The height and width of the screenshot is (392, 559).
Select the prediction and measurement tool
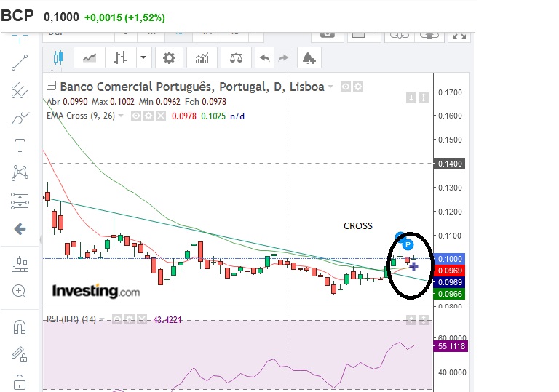[x=20, y=201]
